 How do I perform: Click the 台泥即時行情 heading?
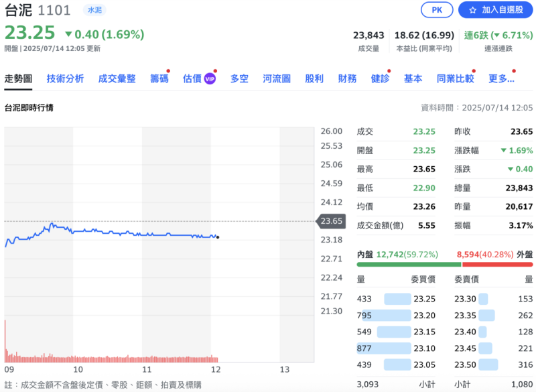[29, 108]
